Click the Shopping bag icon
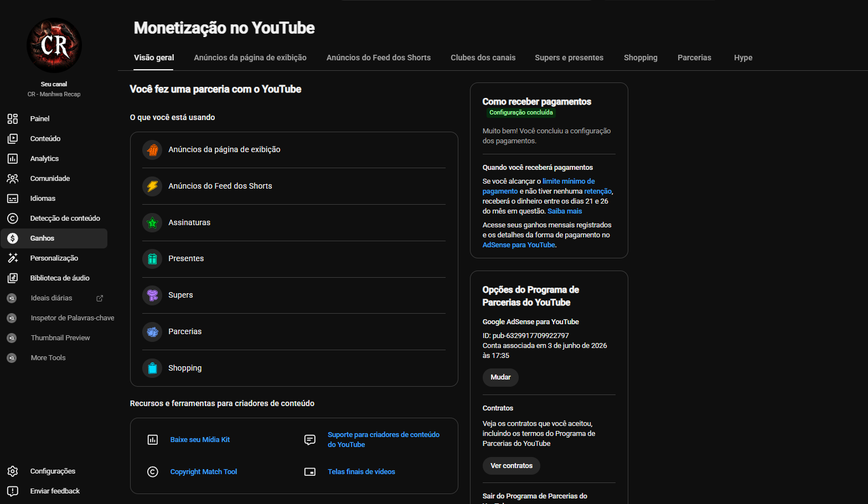Image resolution: width=868 pixels, height=504 pixels. [x=152, y=368]
